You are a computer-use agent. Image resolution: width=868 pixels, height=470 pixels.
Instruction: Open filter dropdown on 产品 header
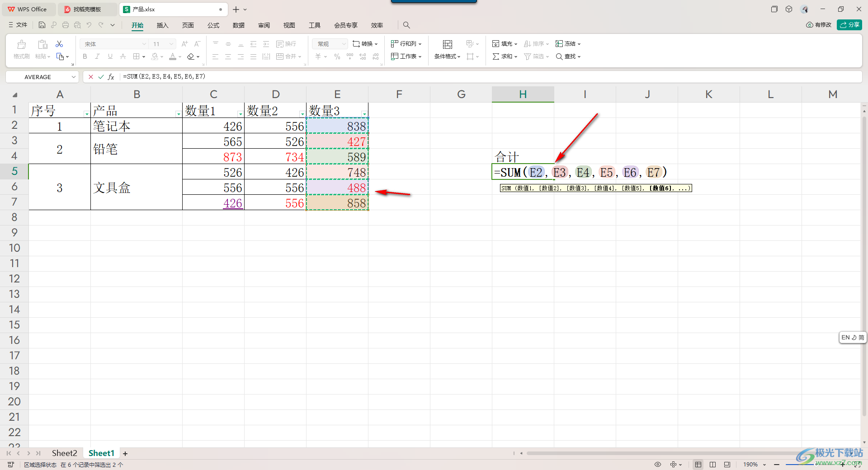click(178, 113)
